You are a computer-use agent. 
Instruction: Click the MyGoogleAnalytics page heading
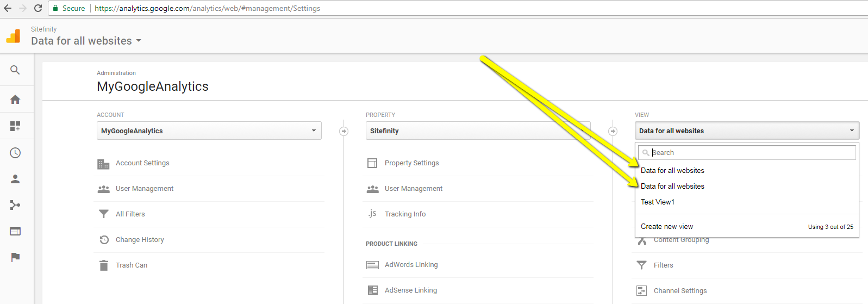(153, 86)
